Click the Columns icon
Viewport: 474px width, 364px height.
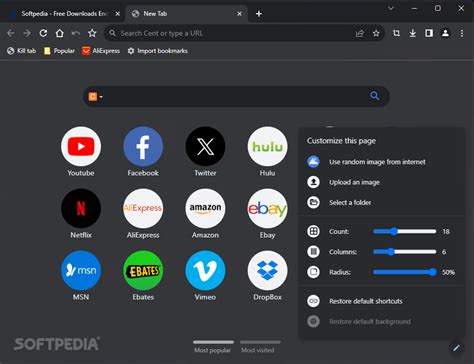pyautogui.click(x=313, y=251)
